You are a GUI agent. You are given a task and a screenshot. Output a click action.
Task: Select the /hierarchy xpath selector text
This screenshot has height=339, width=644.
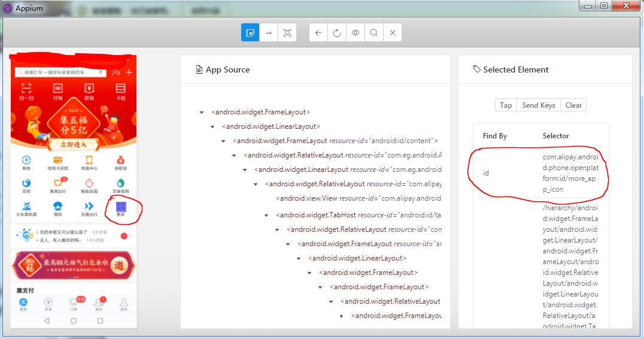click(570, 267)
